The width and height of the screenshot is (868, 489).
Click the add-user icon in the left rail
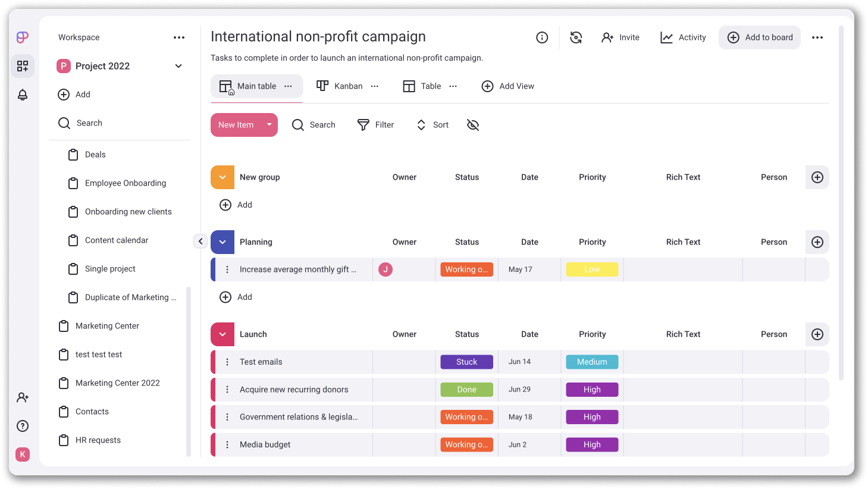pos(23,397)
